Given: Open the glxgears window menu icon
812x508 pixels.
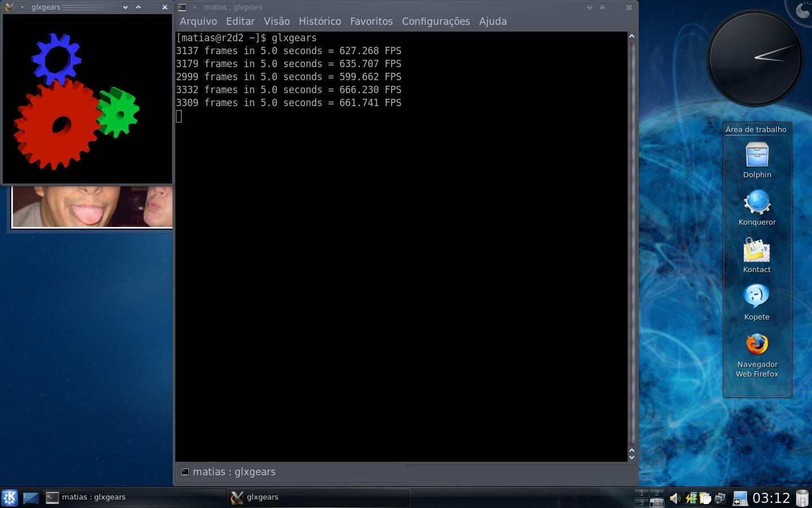Looking at the screenshot, I should pos(9,7).
